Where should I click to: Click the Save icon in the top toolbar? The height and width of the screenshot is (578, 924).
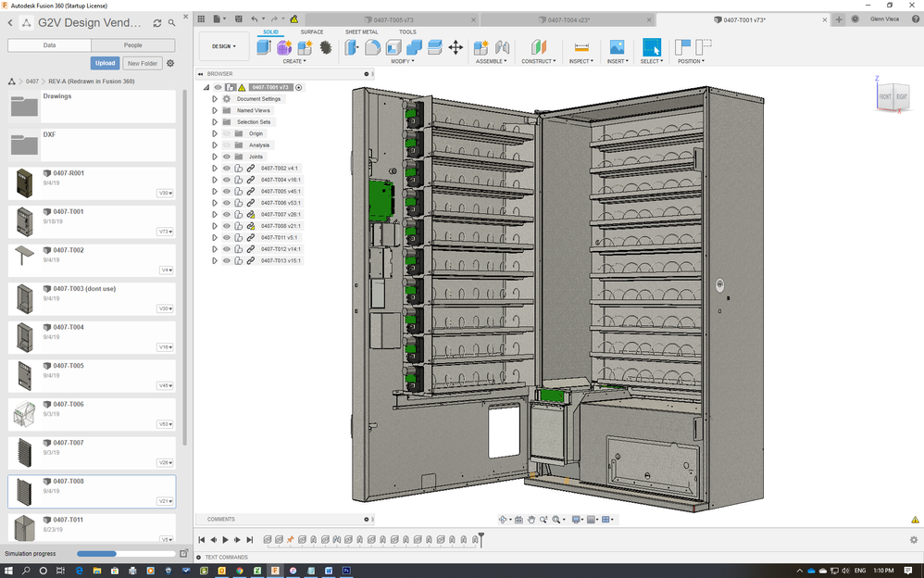click(x=237, y=19)
